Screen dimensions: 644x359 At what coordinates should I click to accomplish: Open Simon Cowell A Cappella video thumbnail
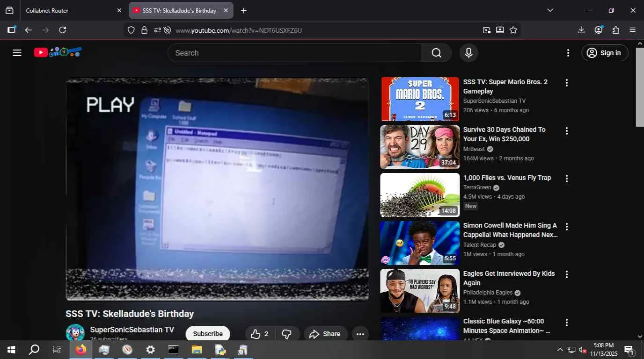click(420, 243)
